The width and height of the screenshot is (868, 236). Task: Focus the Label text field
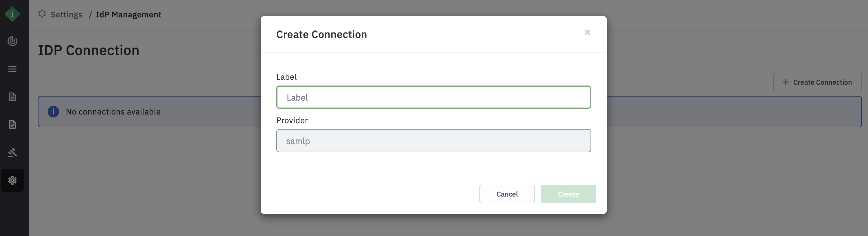pos(433,97)
